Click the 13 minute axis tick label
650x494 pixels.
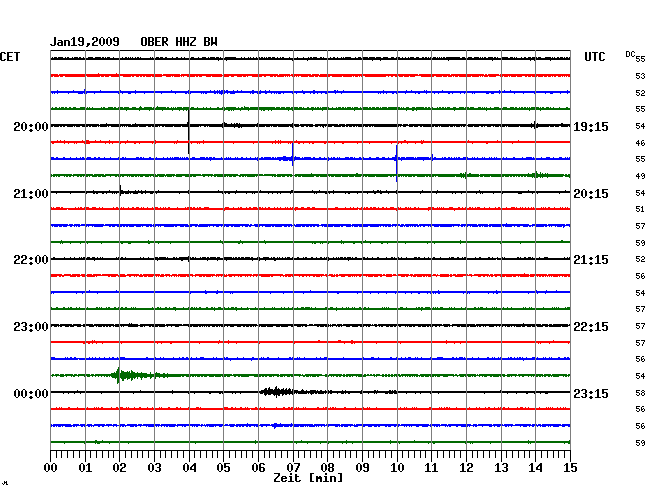501,467
